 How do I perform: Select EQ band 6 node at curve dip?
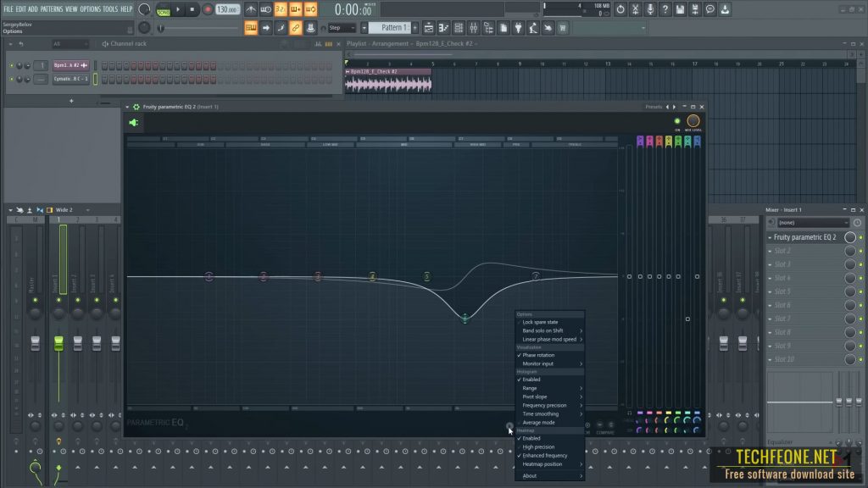pyautogui.click(x=465, y=319)
